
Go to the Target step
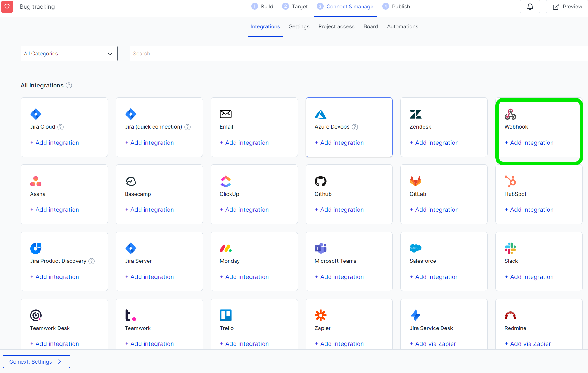(x=295, y=7)
